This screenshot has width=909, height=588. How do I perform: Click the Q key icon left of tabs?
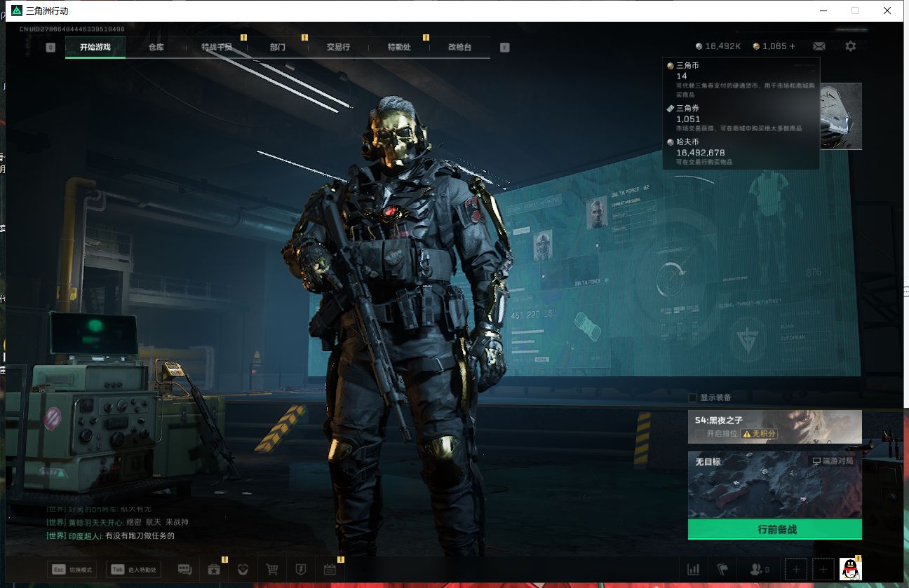(50, 48)
